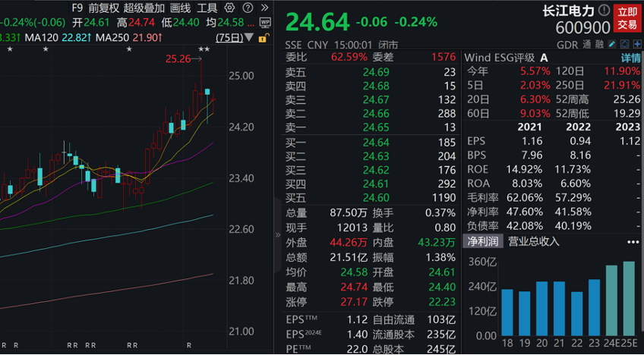This screenshot has height=355, width=644.
Task: Open the 画线 drawing tools menu
Action: tap(180, 8)
